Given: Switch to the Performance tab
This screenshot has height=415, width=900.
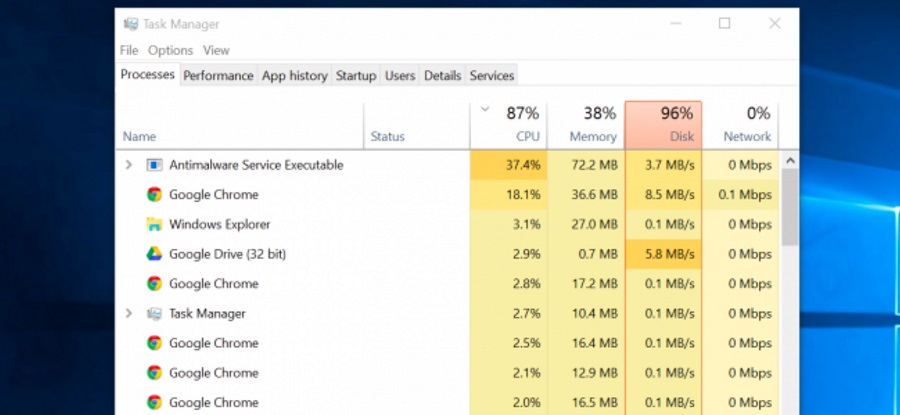Looking at the screenshot, I should pos(218,75).
